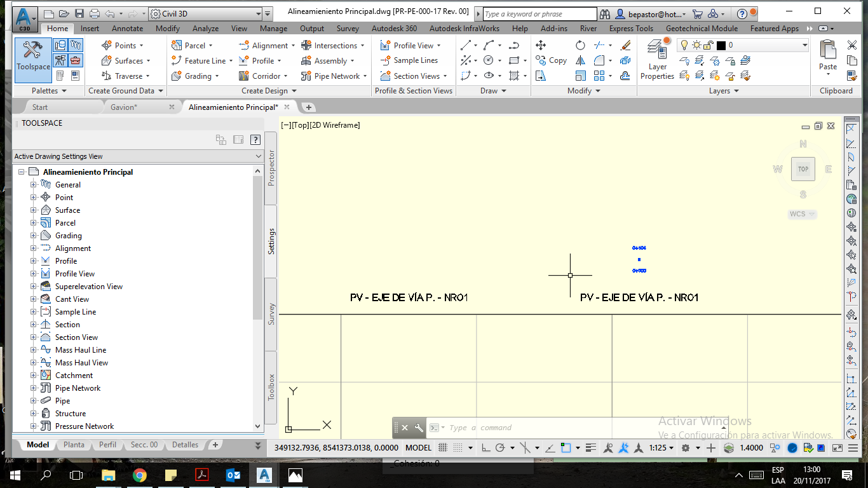868x488 pixels.
Task: Pick the Mirror tool icon
Action: tap(580, 60)
